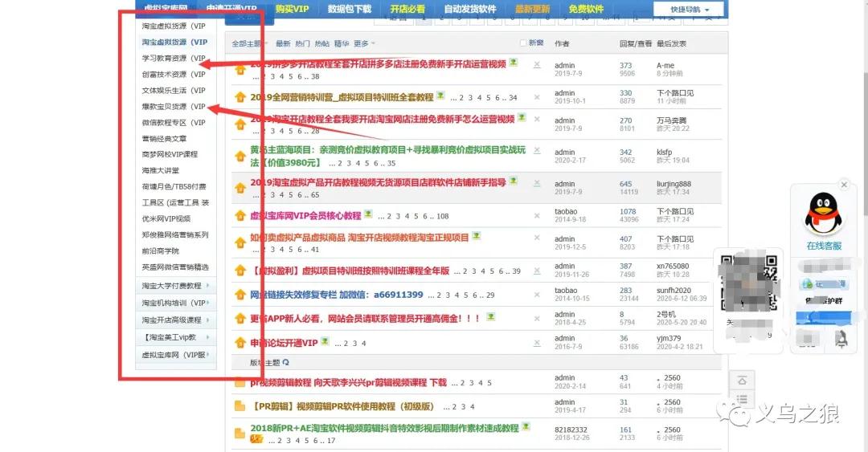Open the 快捷导航 dropdown
The height and width of the screenshot is (452, 868).
point(687,10)
